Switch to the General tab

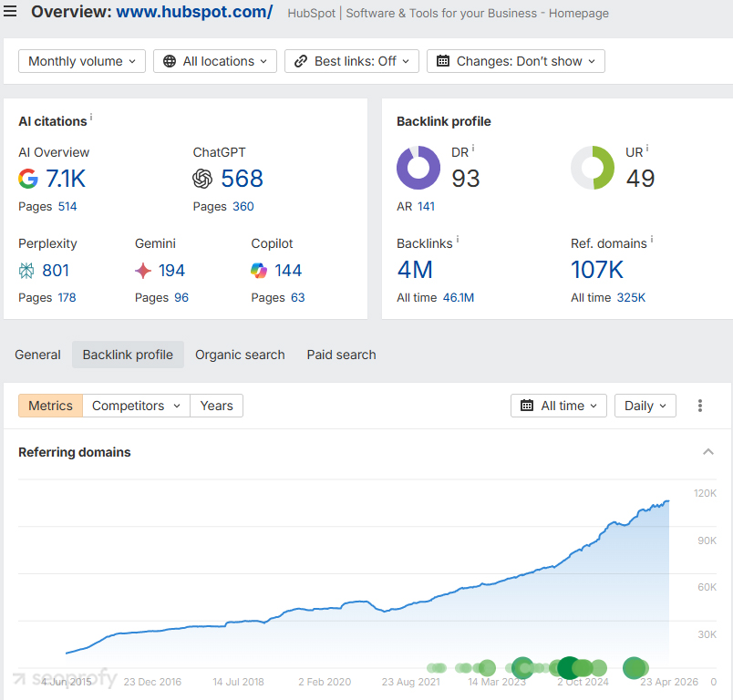[38, 355]
